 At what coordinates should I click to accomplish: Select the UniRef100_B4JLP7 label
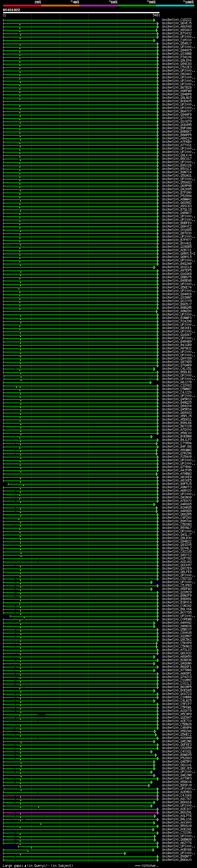click(x=177, y=440)
